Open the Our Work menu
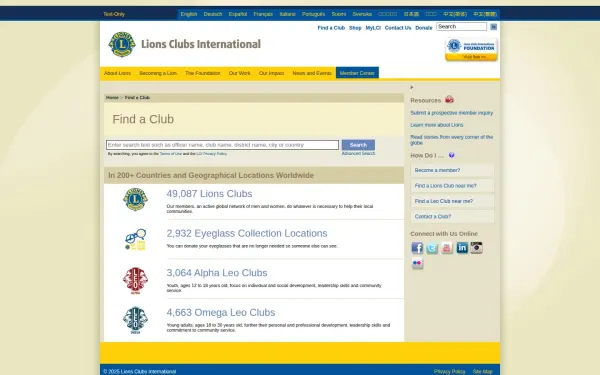 tap(240, 73)
